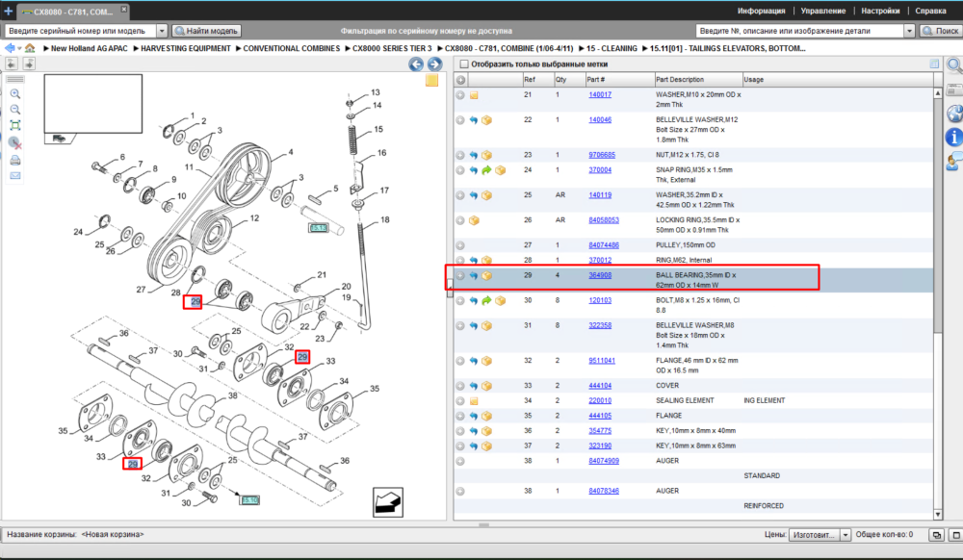Add ref 33 cover to cart circle
Image resolution: width=963 pixels, height=560 pixels.
(x=460, y=386)
